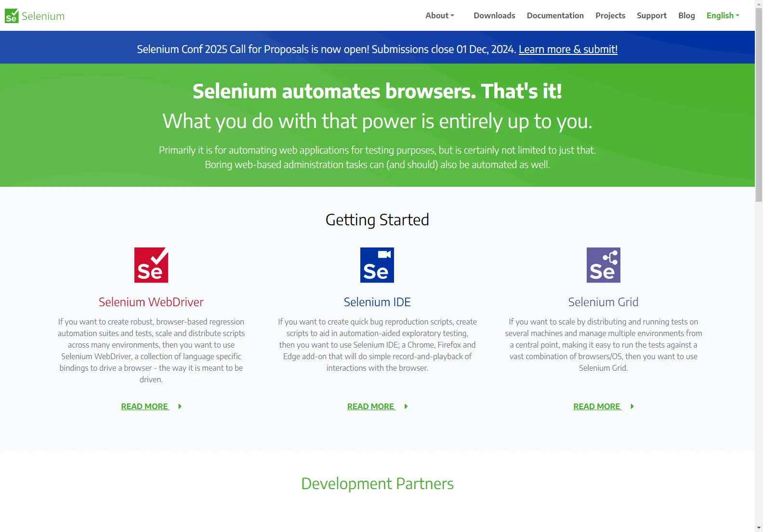
Task: Click the purple Selenium Grid icon
Action: pyautogui.click(x=604, y=265)
